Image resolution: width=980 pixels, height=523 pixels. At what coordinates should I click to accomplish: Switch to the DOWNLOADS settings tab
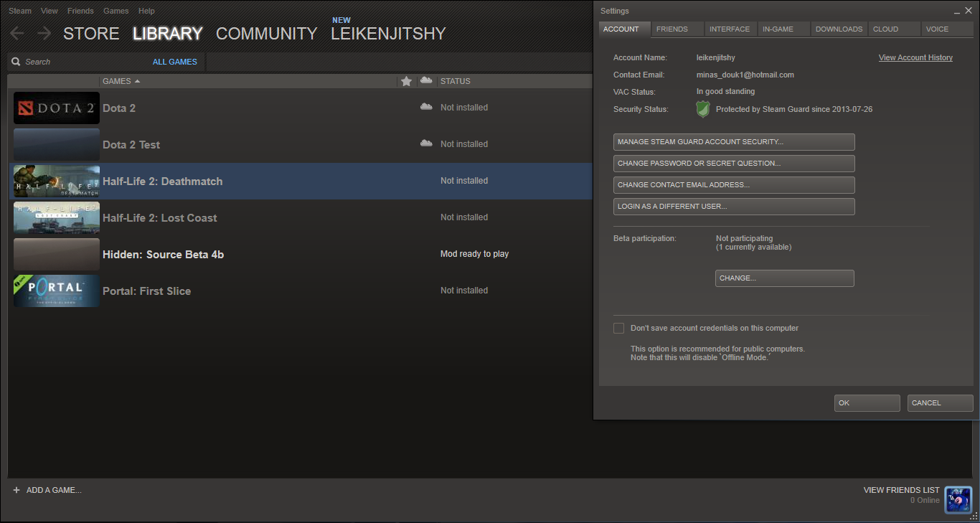point(839,29)
